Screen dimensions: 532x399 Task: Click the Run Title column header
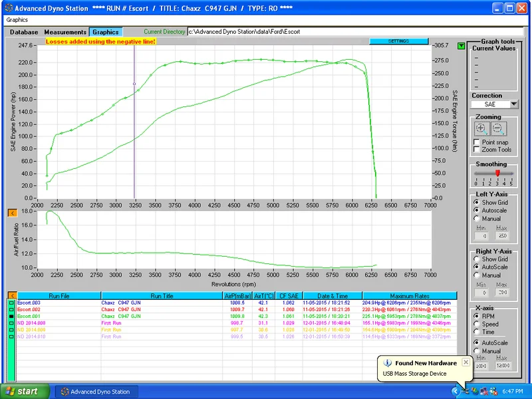pyautogui.click(x=162, y=296)
